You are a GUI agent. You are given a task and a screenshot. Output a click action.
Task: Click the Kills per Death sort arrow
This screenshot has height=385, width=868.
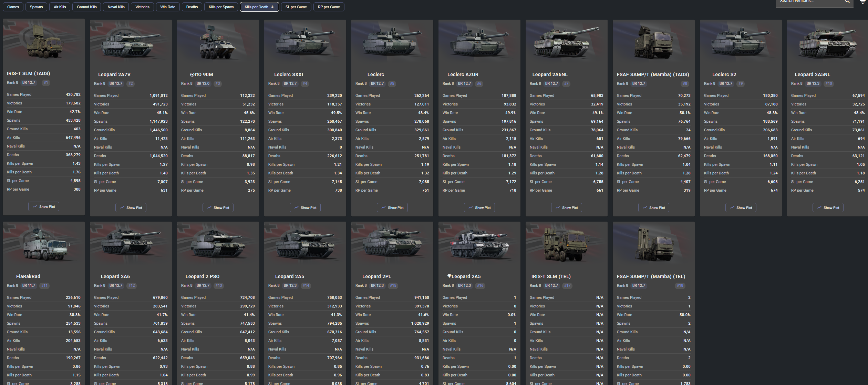pos(272,7)
